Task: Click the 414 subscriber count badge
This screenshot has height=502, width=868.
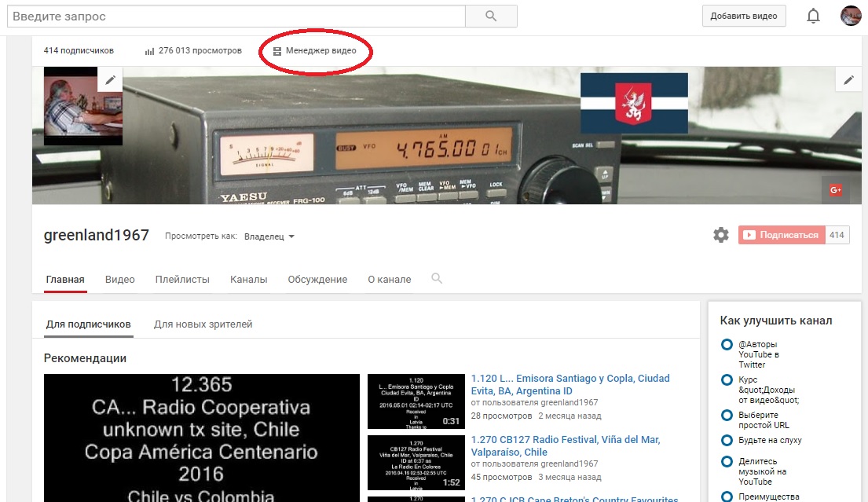Action: pyautogui.click(x=837, y=235)
